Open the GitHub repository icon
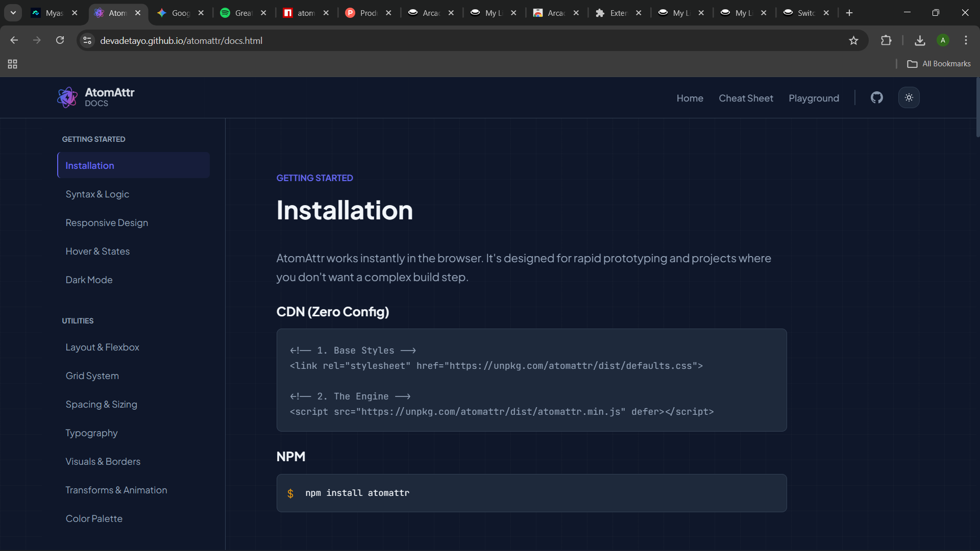The image size is (980, 551). (876, 97)
